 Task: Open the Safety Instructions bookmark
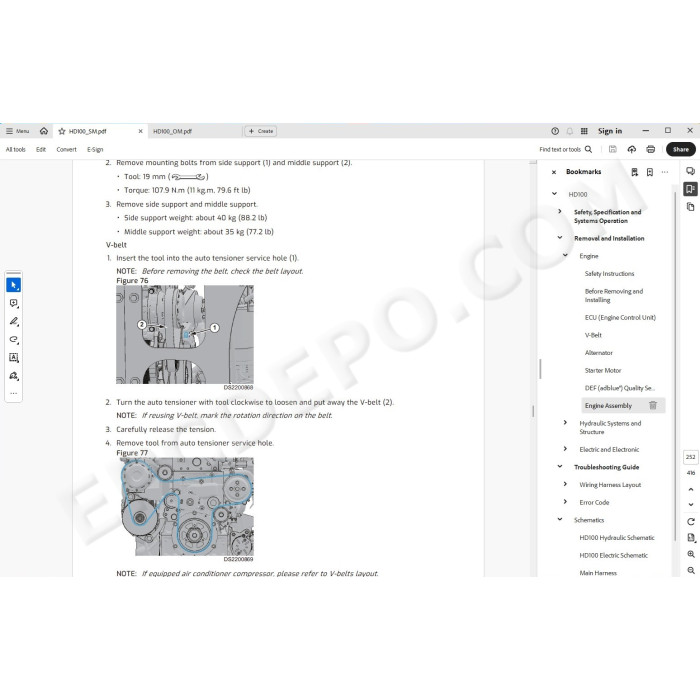609,274
